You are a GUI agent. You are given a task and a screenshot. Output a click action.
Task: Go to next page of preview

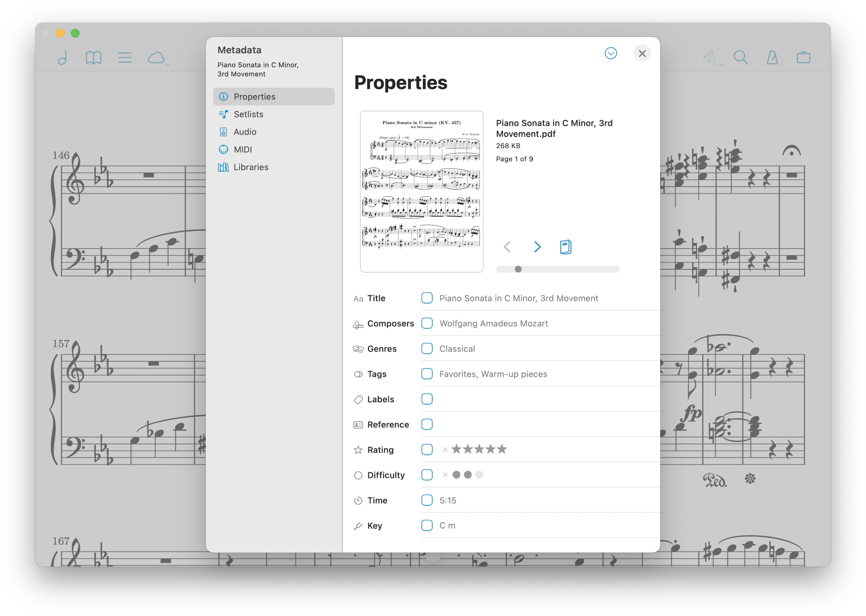(x=537, y=247)
